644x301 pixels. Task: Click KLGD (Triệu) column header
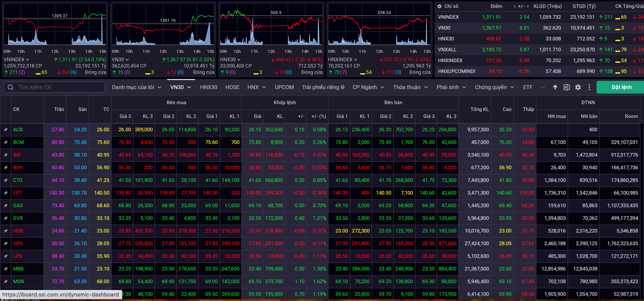point(547,6)
